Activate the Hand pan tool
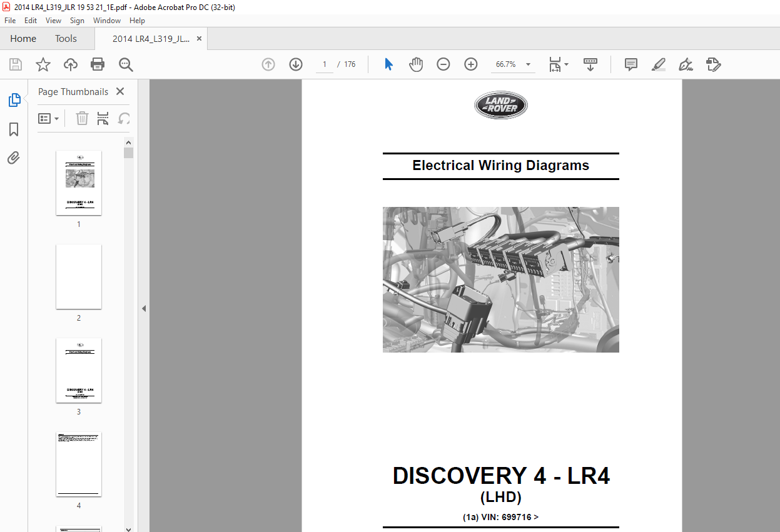This screenshot has height=532, width=780. click(x=416, y=64)
